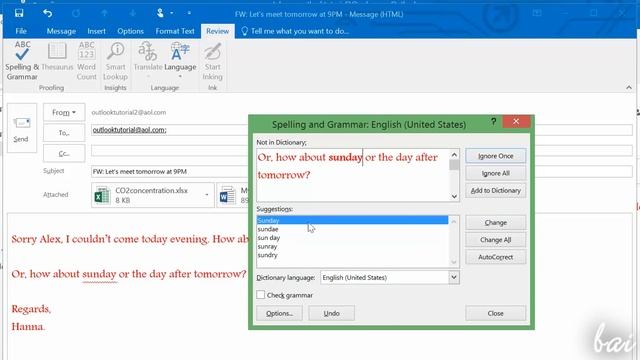Click the Undo arrow in title bar
Screen dimensions: 640x360
click(48, 13)
